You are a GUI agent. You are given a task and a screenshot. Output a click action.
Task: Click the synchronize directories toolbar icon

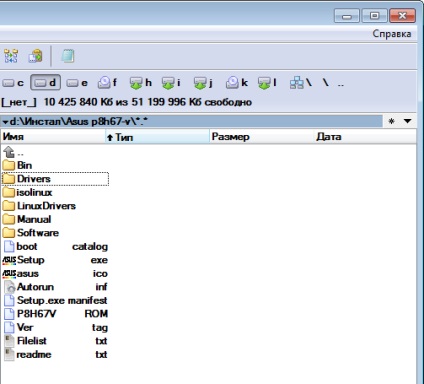point(11,56)
